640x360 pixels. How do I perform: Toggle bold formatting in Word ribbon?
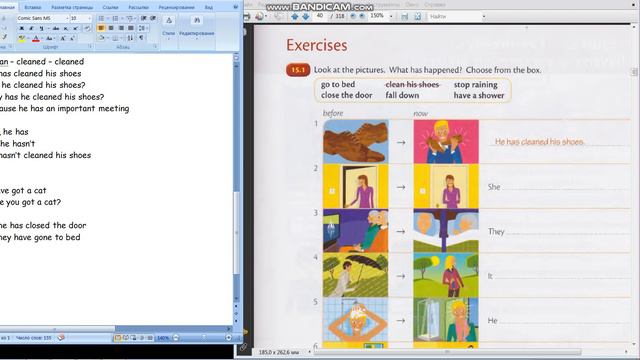(x=22, y=28)
